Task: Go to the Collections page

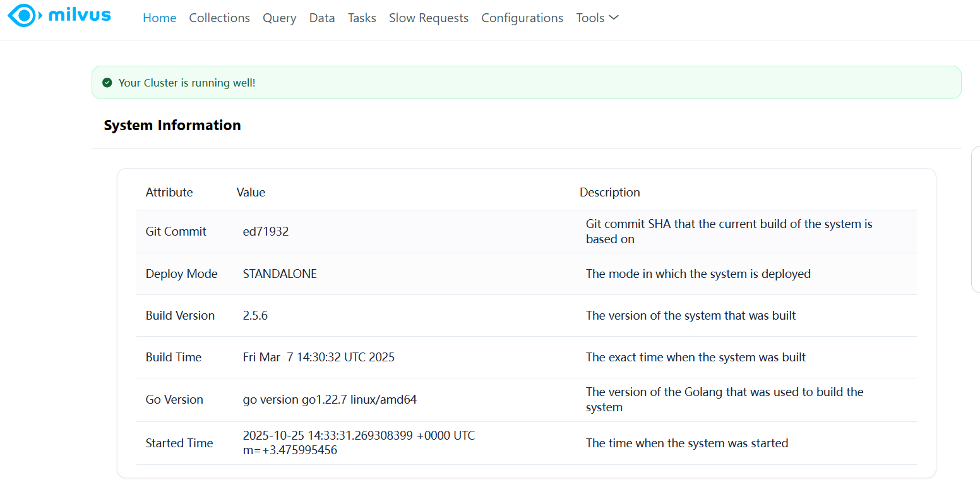Action: click(219, 18)
